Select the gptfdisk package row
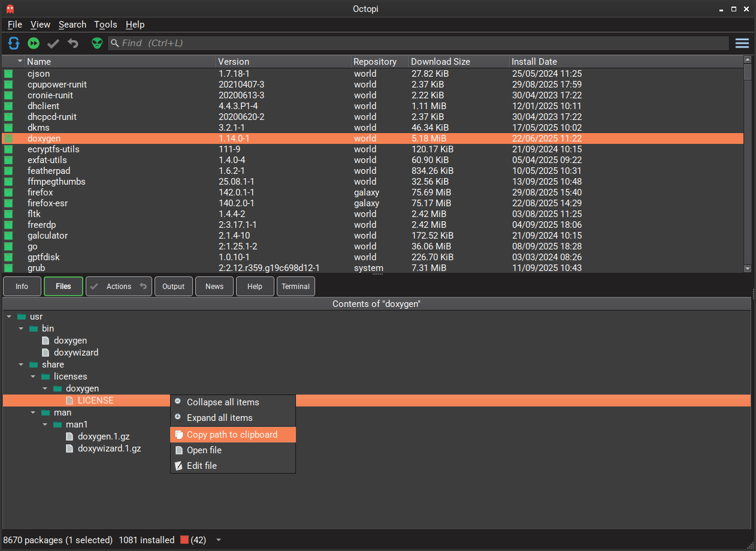The image size is (756, 551). (x=373, y=257)
